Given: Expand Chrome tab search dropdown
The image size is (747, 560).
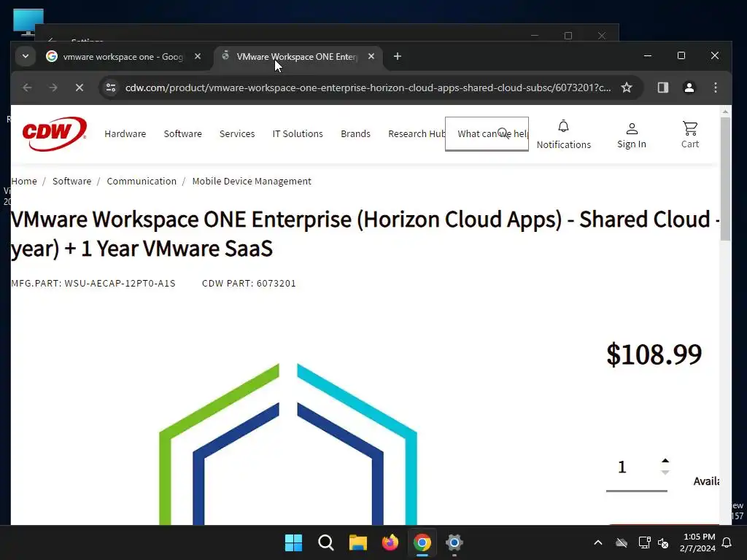Looking at the screenshot, I should (26, 56).
